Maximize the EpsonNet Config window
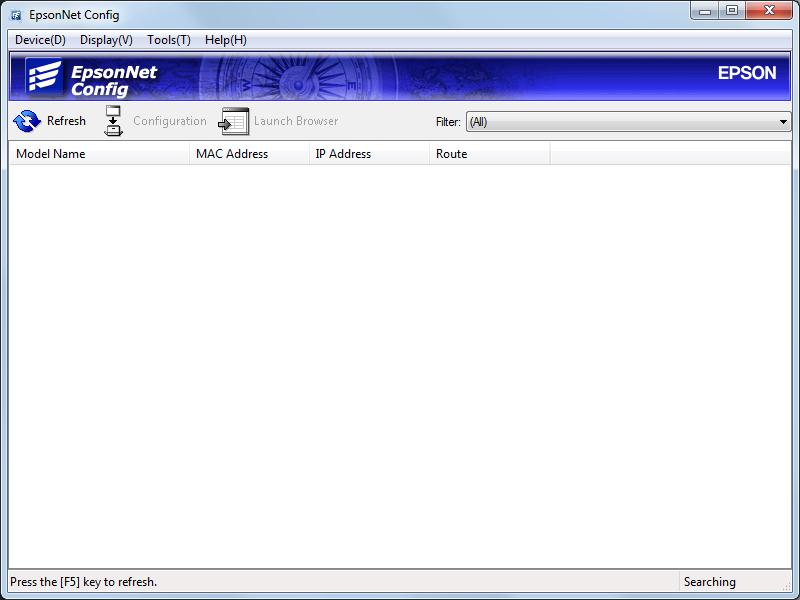 tap(732, 10)
